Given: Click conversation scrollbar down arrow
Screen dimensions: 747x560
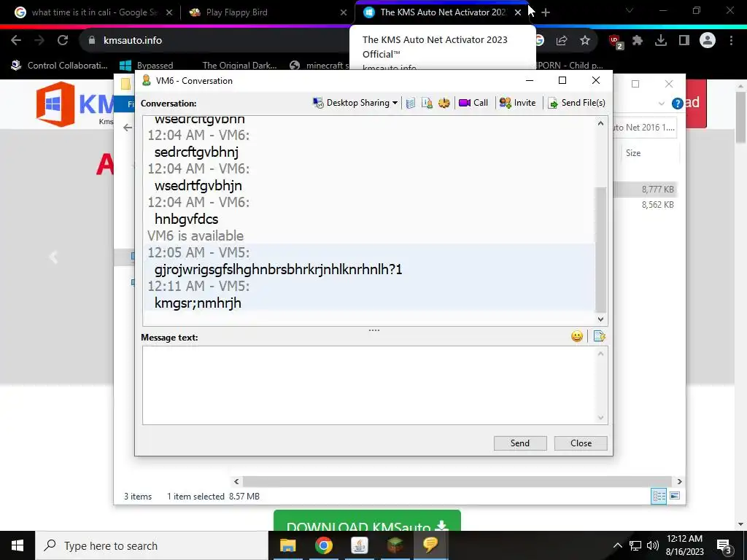Looking at the screenshot, I should (x=601, y=319).
